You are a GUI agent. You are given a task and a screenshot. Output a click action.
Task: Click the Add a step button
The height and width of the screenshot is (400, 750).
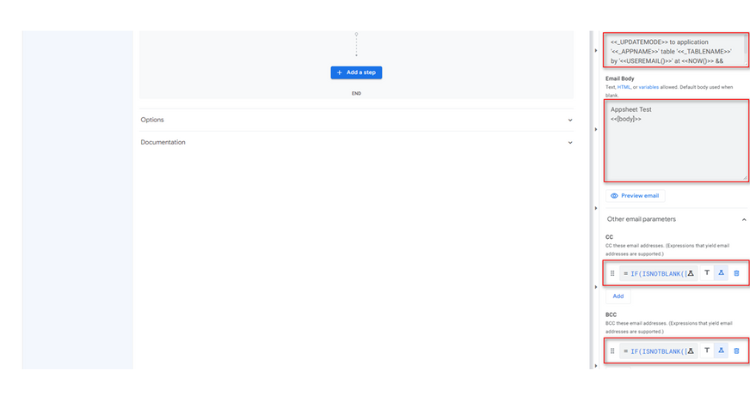(x=356, y=73)
